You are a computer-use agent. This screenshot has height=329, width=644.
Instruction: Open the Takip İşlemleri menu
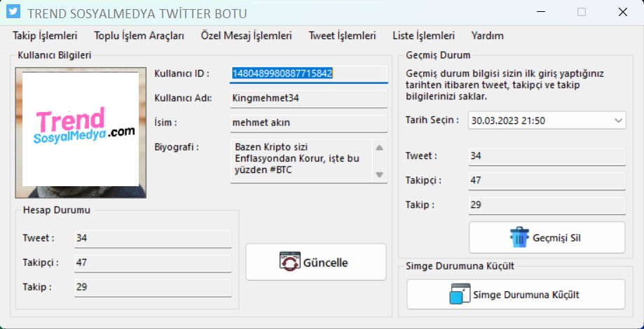(45, 36)
